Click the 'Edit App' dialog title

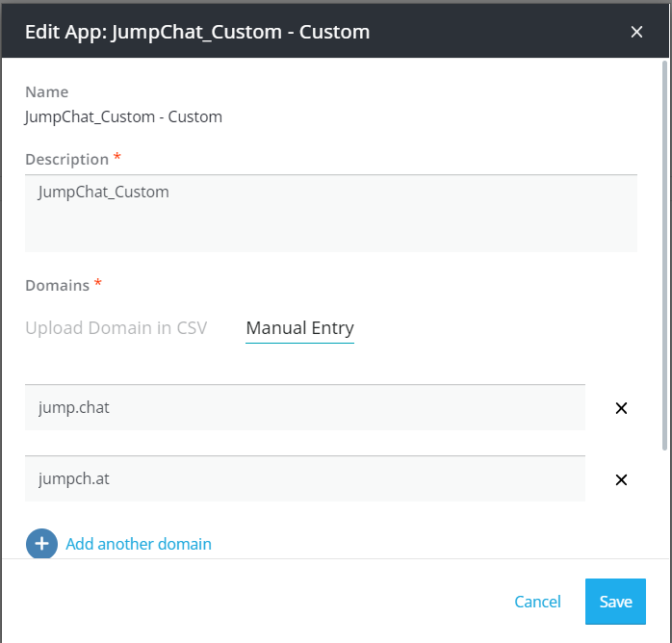coord(197,32)
